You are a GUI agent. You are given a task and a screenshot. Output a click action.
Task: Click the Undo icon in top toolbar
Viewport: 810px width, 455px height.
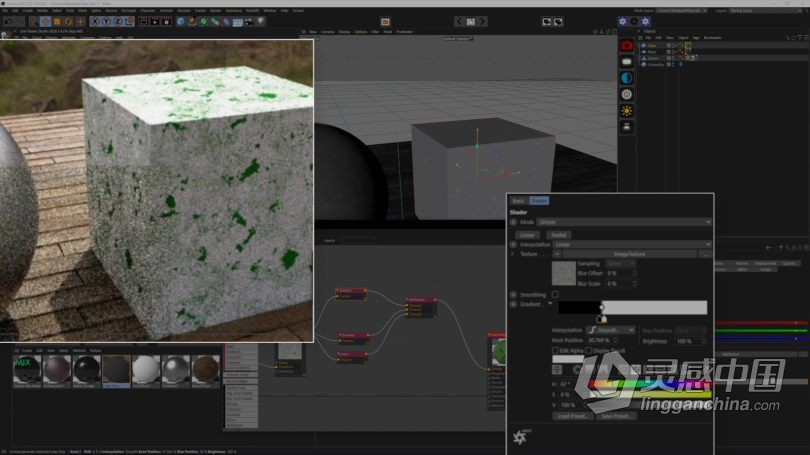(x=8, y=22)
